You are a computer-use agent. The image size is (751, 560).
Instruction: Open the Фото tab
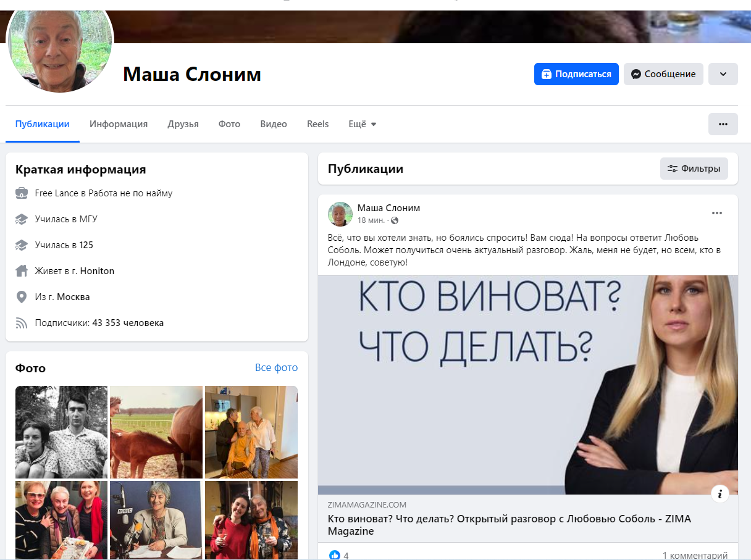click(x=229, y=124)
